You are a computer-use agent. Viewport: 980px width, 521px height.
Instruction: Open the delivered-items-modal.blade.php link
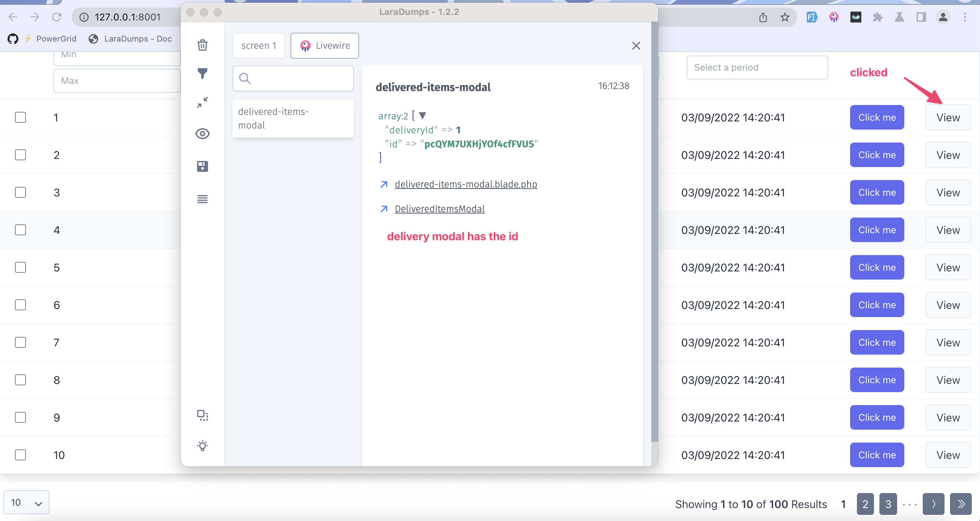pos(466,184)
